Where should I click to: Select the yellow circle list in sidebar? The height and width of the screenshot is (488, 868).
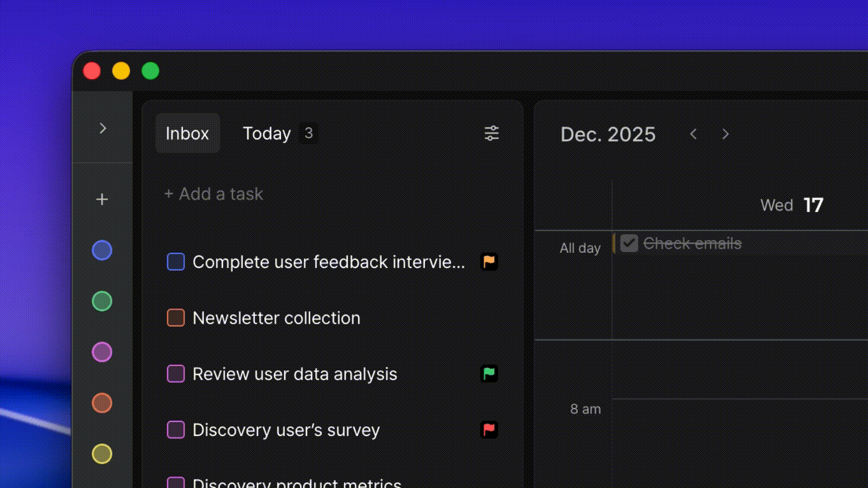[x=102, y=454]
